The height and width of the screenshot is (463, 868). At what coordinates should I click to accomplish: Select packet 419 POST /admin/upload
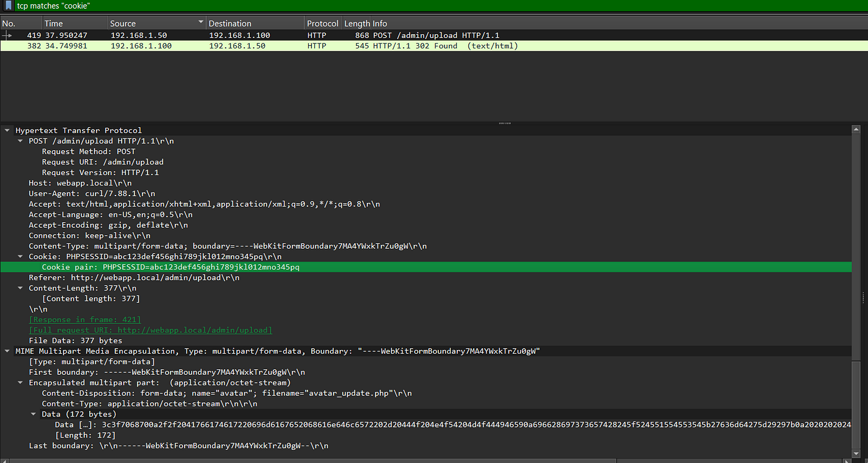[x=434, y=35]
